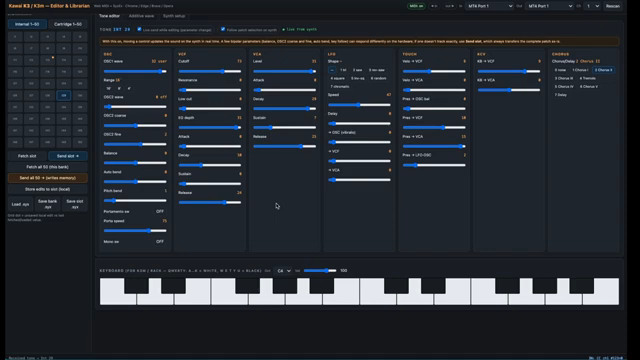Adjust the Pitch bend slider
Screen dimensions: 640x360
pyautogui.click(x=135, y=200)
